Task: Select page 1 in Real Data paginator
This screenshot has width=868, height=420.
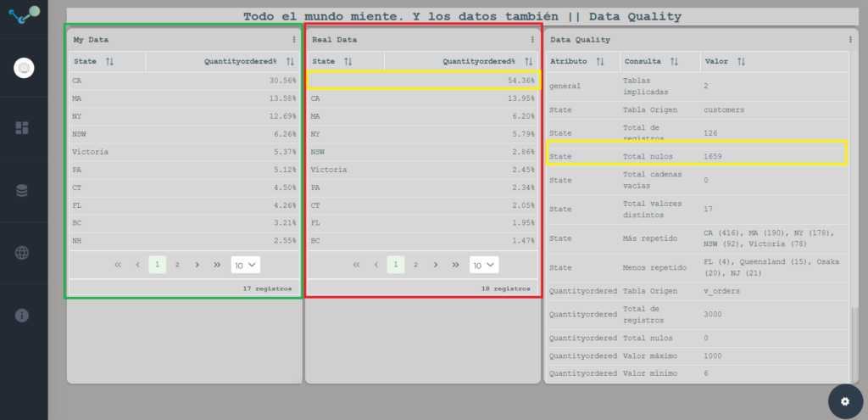Action: pos(396,265)
